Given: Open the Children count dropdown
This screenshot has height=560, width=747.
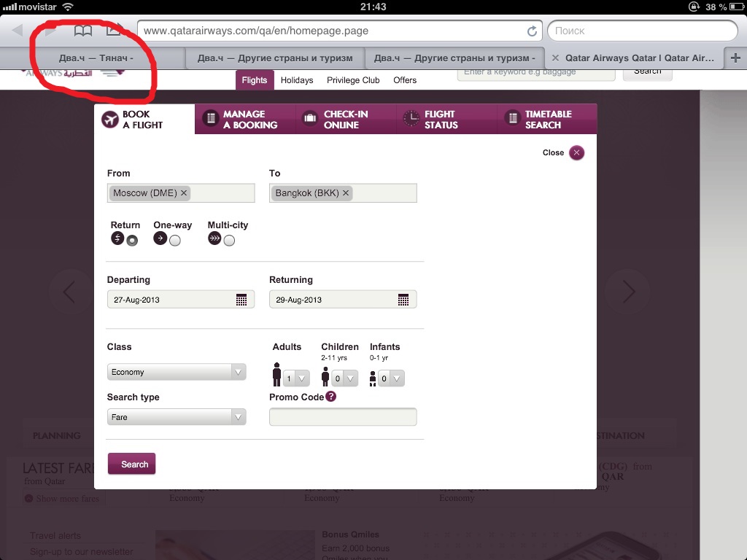Looking at the screenshot, I should (x=345, y=378).
